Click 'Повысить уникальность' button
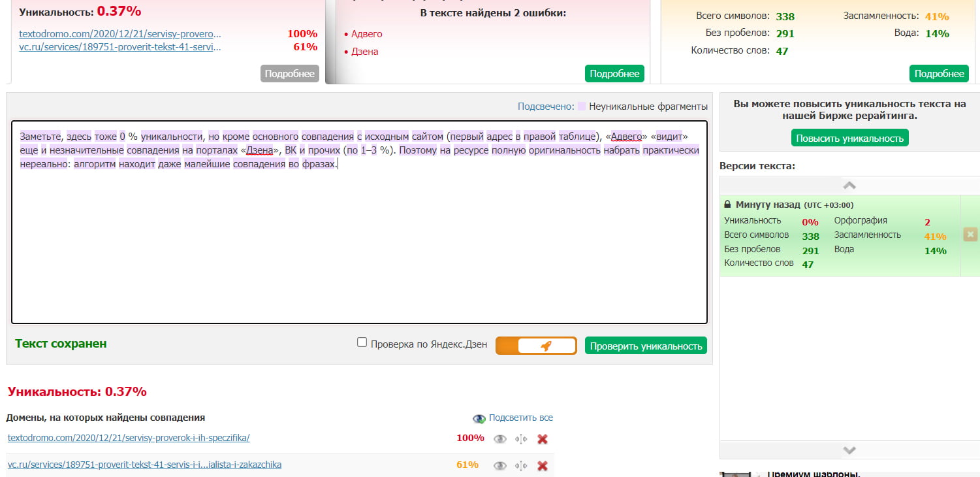 tap(849, 138)
